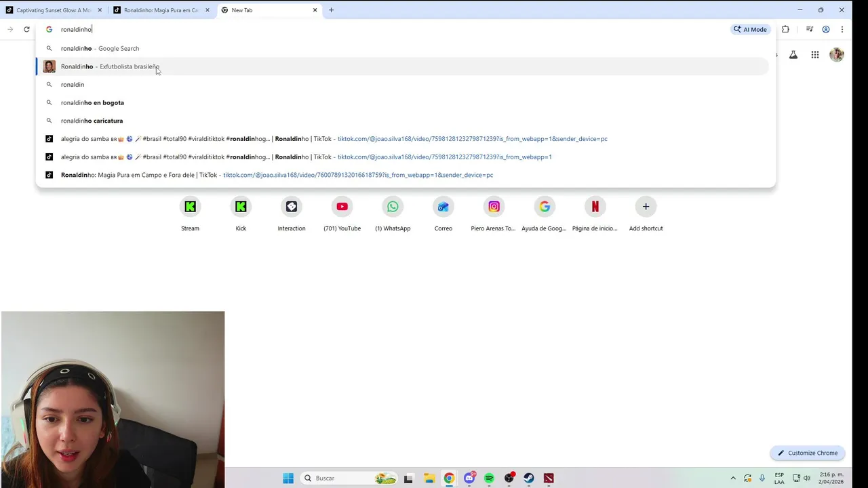
Task: Open File Explorer from the taskbar
Action: click(x=429, y=478)
